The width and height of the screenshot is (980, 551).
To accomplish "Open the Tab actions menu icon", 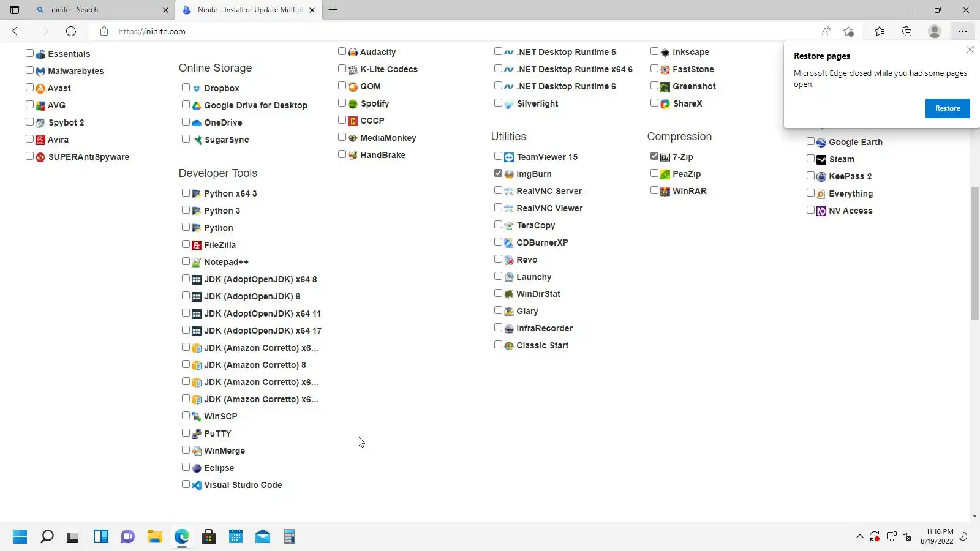I will point(15,10).
